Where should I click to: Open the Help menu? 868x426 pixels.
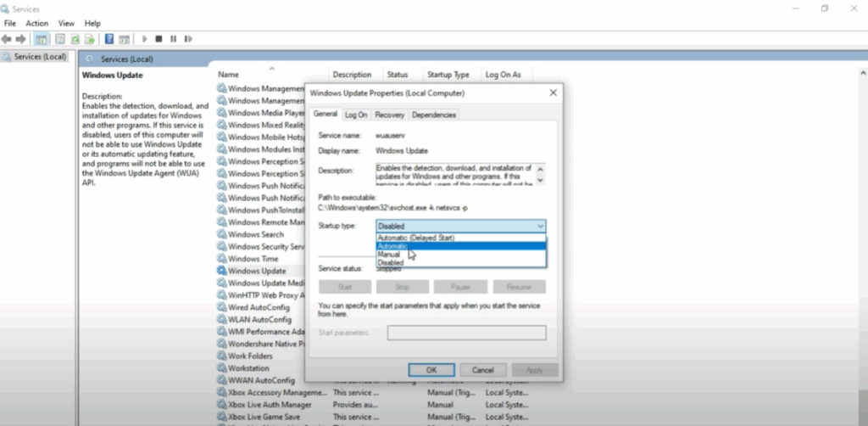point(92,23)
